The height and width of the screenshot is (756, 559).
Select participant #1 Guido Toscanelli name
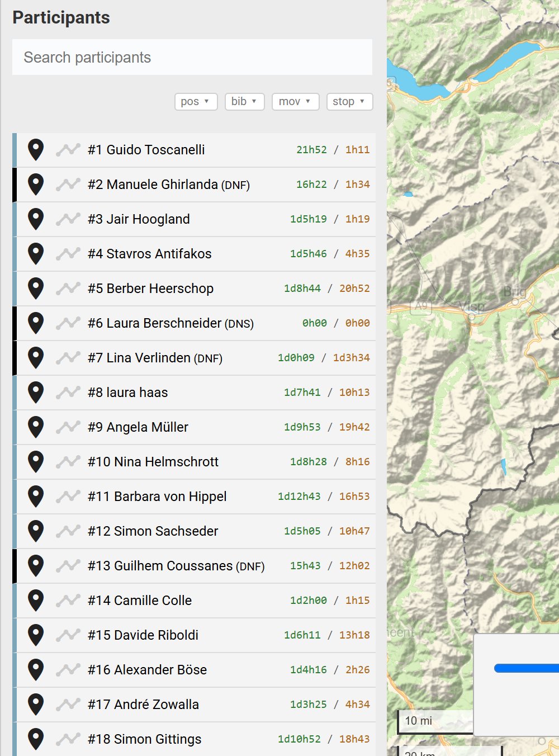(146, 150)
